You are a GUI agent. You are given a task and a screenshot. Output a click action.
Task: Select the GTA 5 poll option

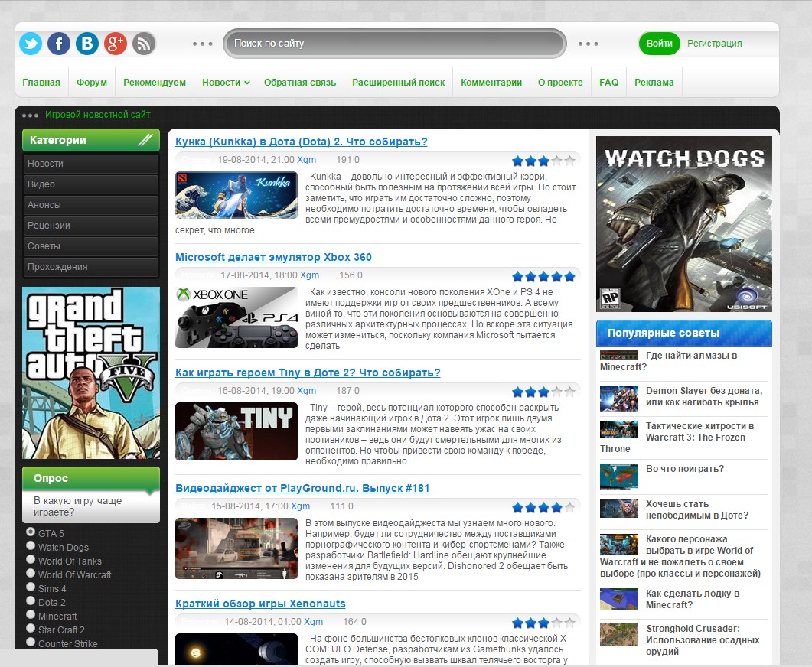point(31,532)
